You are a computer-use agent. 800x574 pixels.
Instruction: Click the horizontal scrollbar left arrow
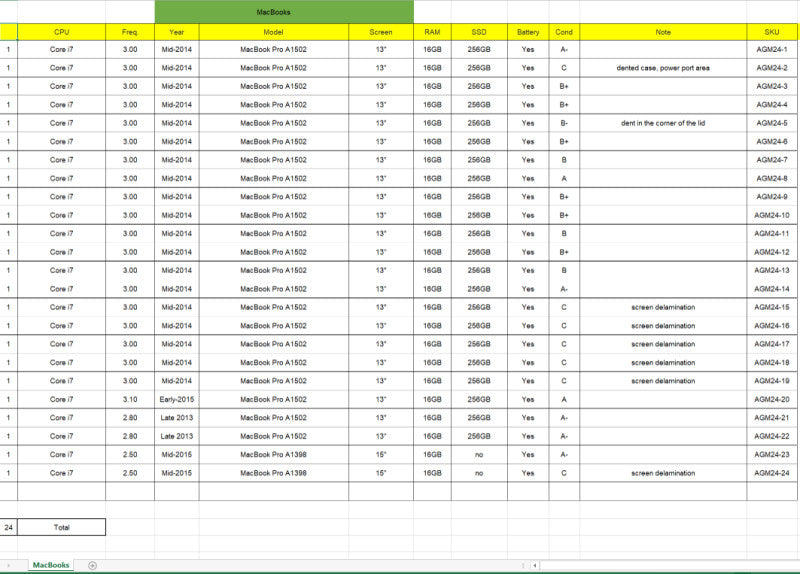[x=535, y=565]
